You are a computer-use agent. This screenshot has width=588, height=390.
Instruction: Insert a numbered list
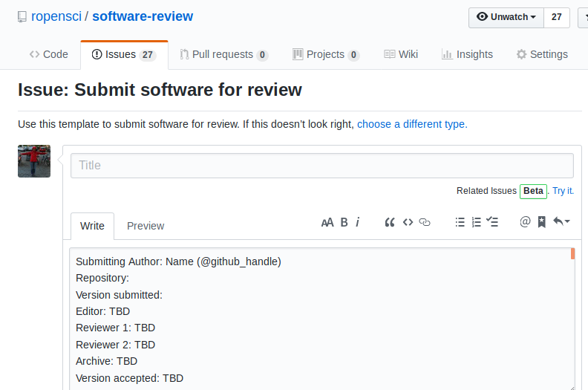(476, 222)
